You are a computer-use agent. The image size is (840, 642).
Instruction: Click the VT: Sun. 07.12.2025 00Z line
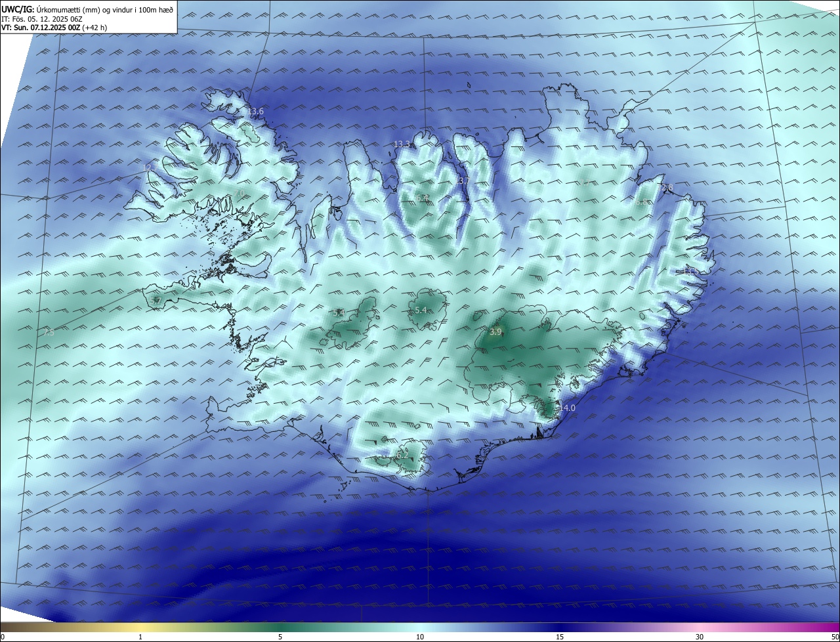click(x=54, y=28)
